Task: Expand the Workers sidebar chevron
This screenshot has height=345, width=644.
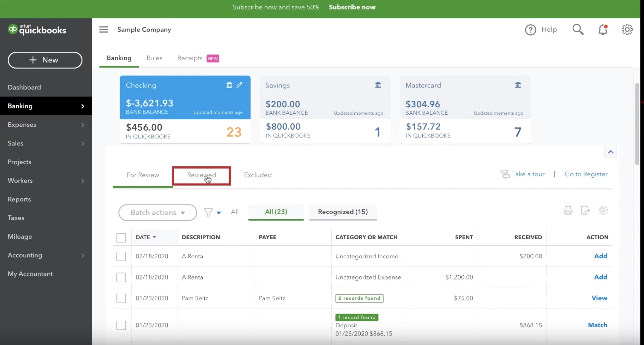Action: coord(83,181)
